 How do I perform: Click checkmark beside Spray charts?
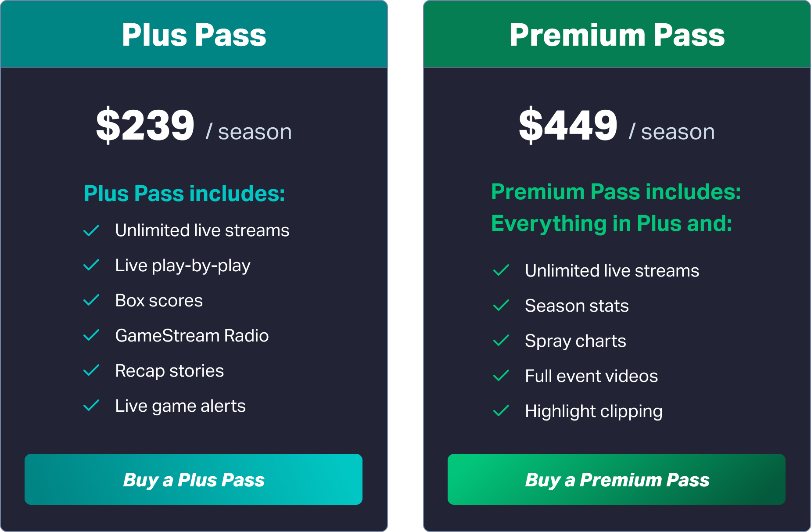[x=501, y=341]
